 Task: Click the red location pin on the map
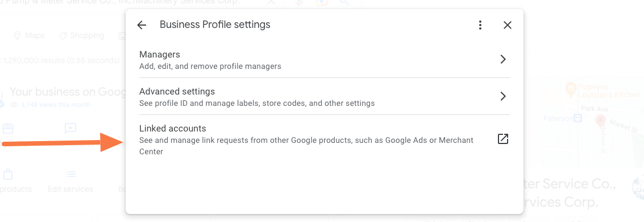[x=600, y=121]
